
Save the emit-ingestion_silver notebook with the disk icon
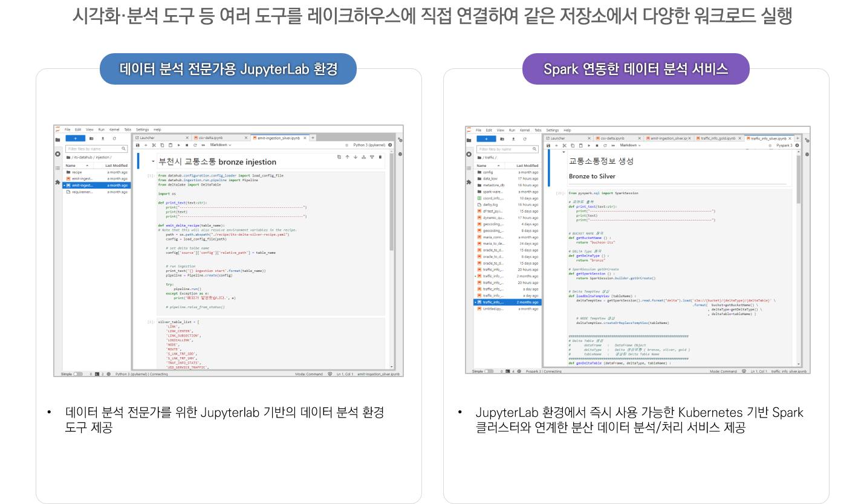[x=138, y=145]
